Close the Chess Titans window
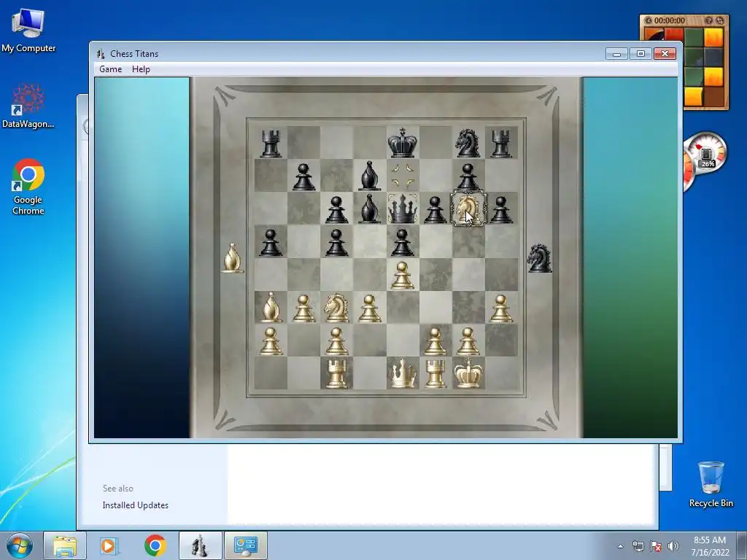The height and width of the screenshot is (560, 747). [x=665, y=54]
